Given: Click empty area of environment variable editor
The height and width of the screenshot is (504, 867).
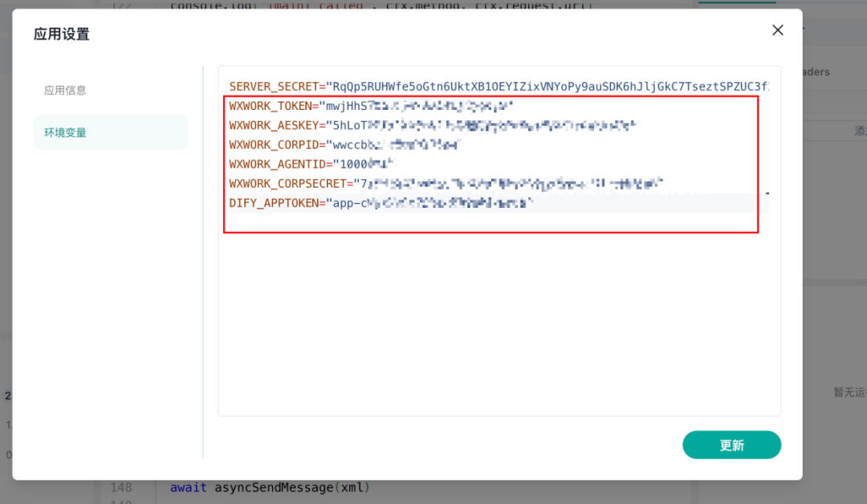Looking at the screenshot, I should [x=498, y=321].
